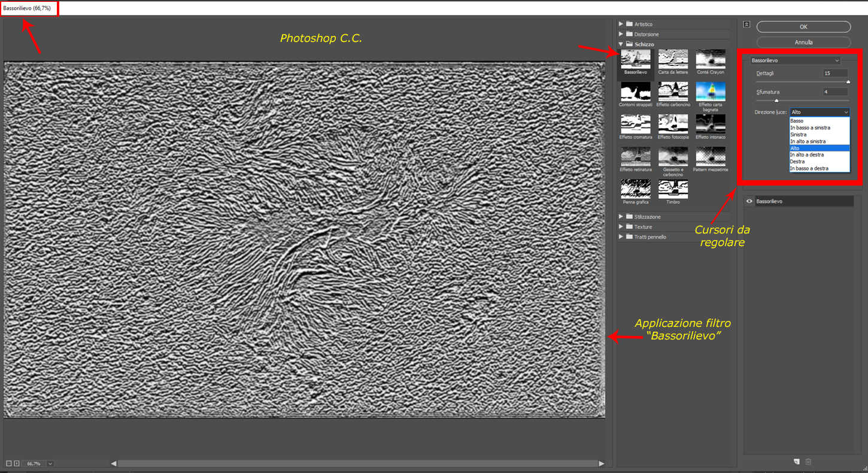Viewport: 868px width, 473px height.
Task: Choose 'In alto a destra' light direction
Action: click(x=806, y=154)
